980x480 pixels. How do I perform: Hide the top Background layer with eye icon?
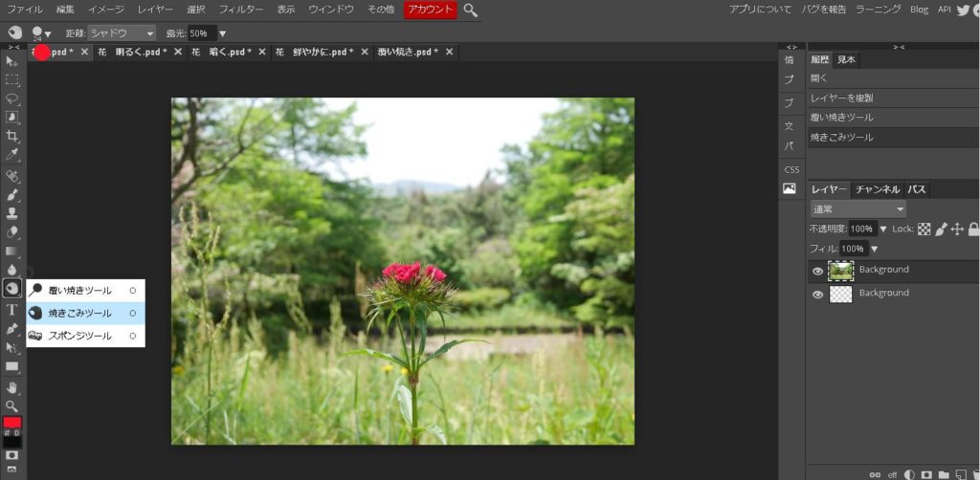coord(817,272)
